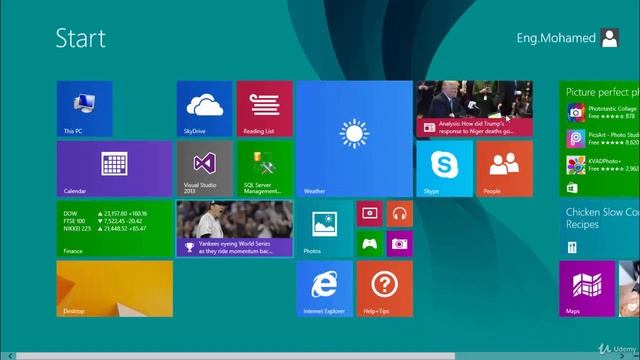Open the Store bag icon tile
The image size is (640, 360).
(x=572, y=188)
